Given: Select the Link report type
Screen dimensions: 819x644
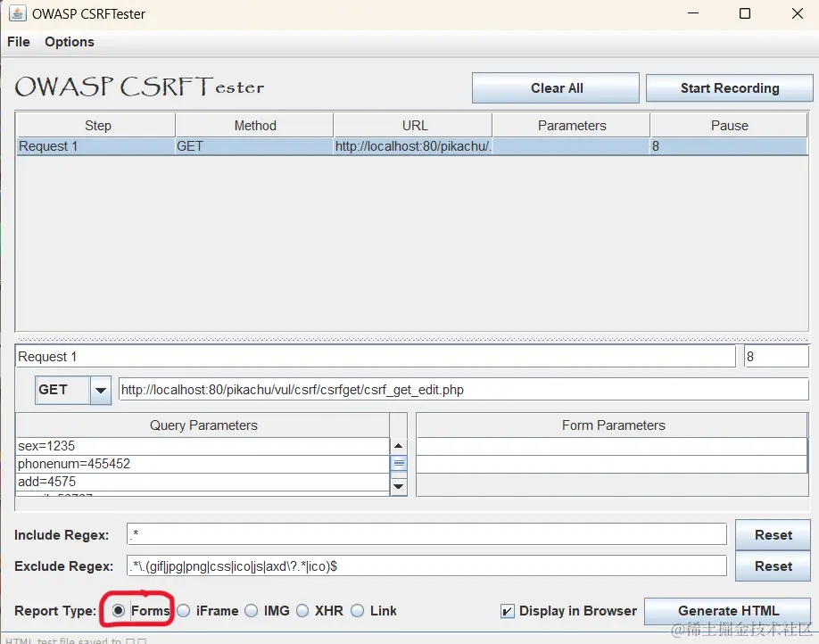Looking at the screenshot, I should [357, 611].
